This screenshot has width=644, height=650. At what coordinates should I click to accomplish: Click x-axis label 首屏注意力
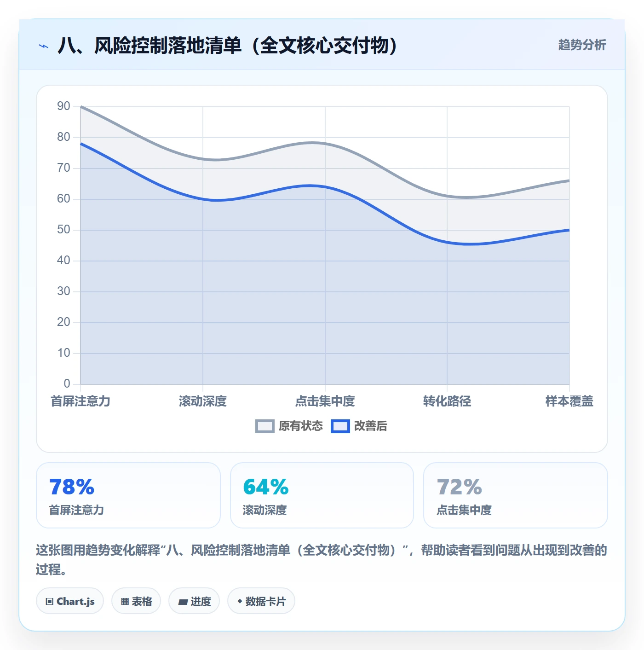click(x=80, y=401)
